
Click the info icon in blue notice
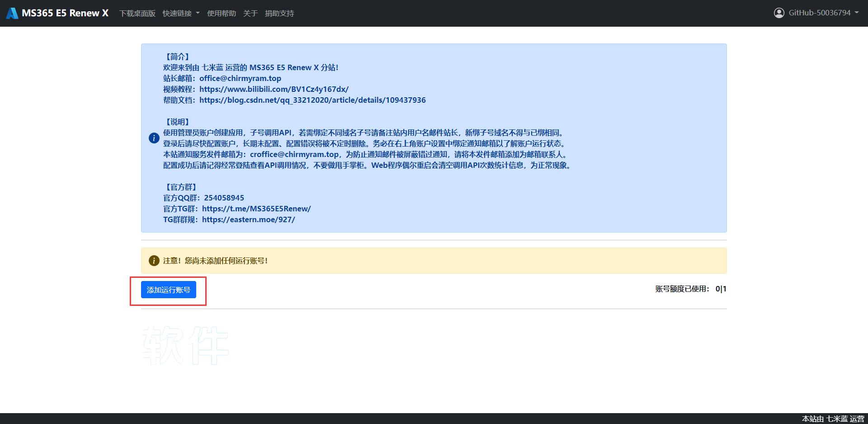click(154, 138)
